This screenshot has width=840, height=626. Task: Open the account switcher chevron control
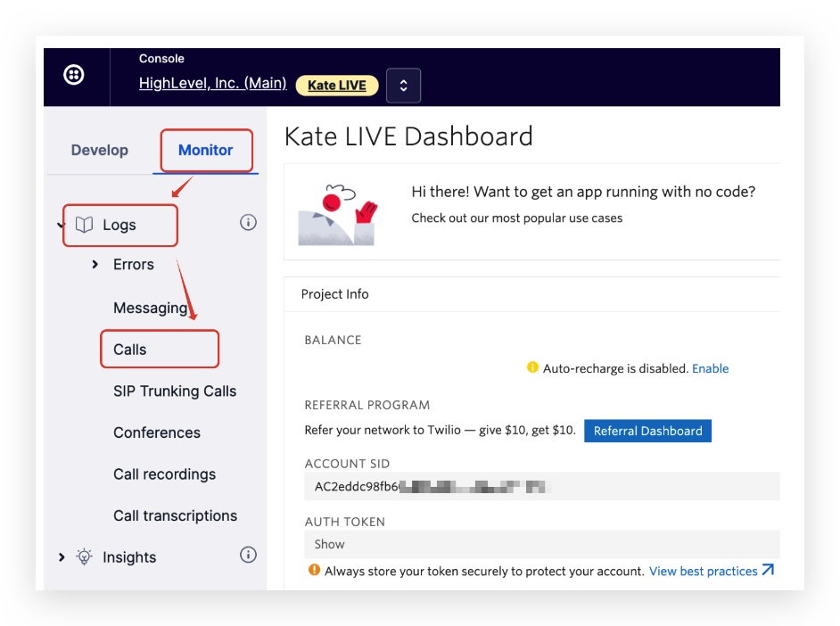pos(403,86)
